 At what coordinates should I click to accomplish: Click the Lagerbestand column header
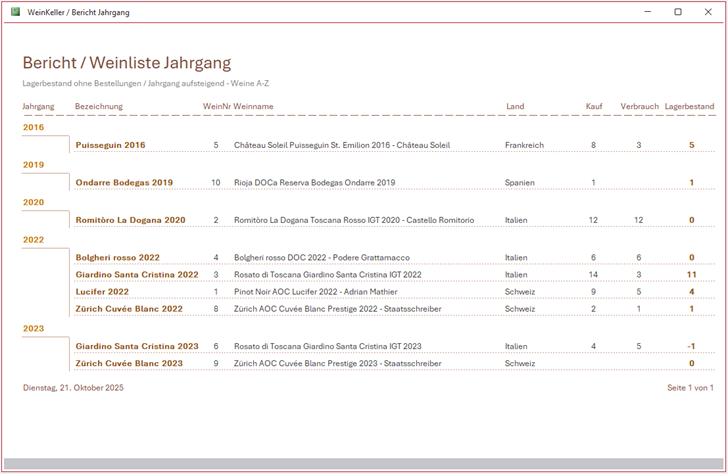tap(689, 106)
